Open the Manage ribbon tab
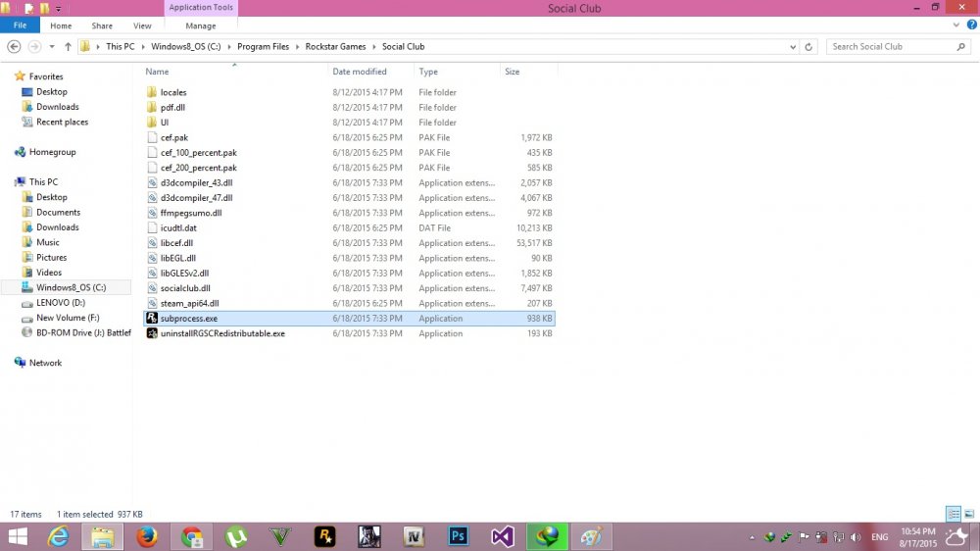980x551 pixels. click(201, 25)
